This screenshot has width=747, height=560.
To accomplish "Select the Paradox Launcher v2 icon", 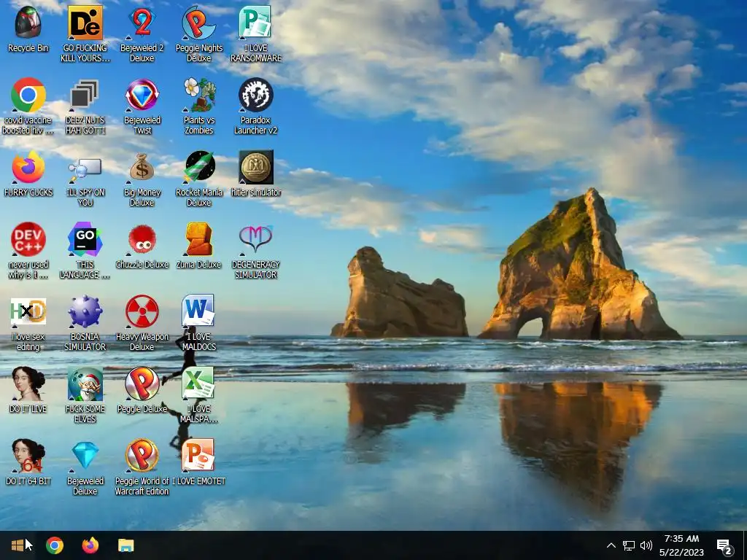I will pos(256,95).
